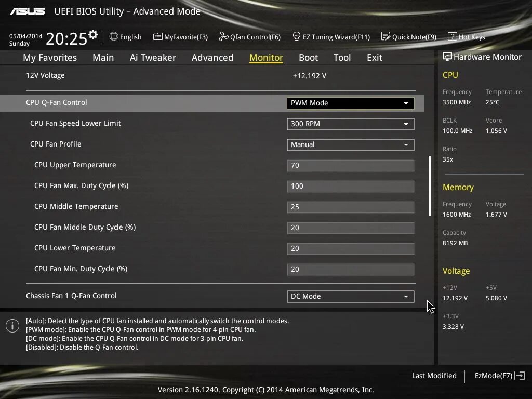532x399 pixels.
Task: Click CPU Fan Middle Duty Cycle field
Action: (351, 228)
